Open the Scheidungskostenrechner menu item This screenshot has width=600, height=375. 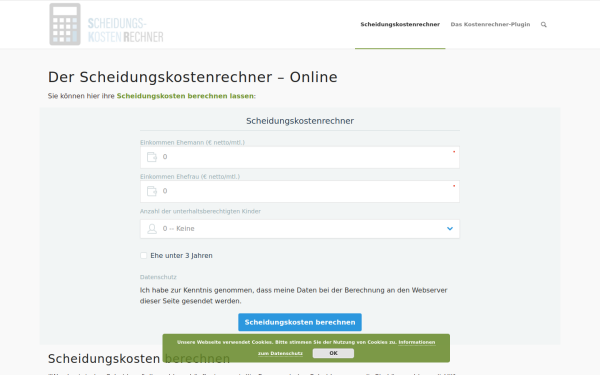[x=400, y=24]
